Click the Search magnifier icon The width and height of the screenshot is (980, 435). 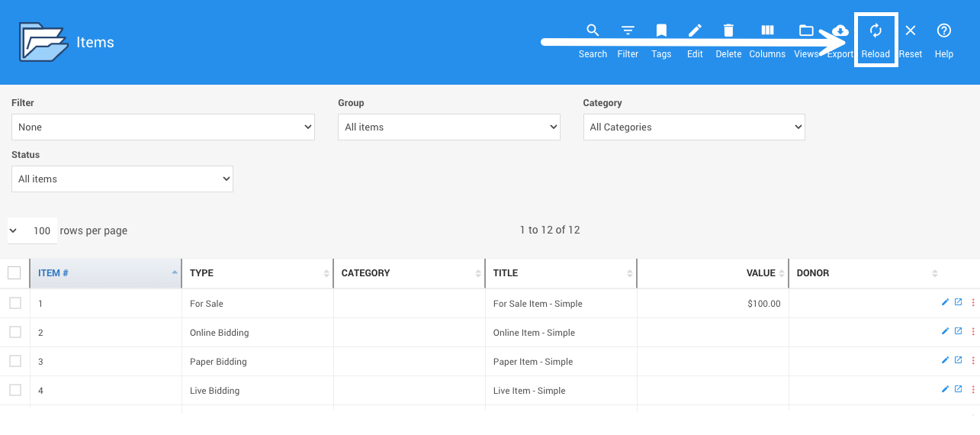click(593, 31)
